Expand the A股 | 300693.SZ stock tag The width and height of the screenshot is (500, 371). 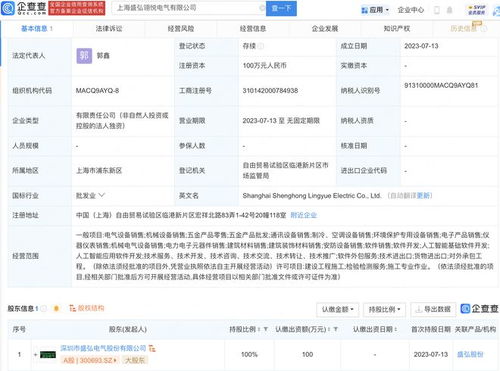point(90,360)
